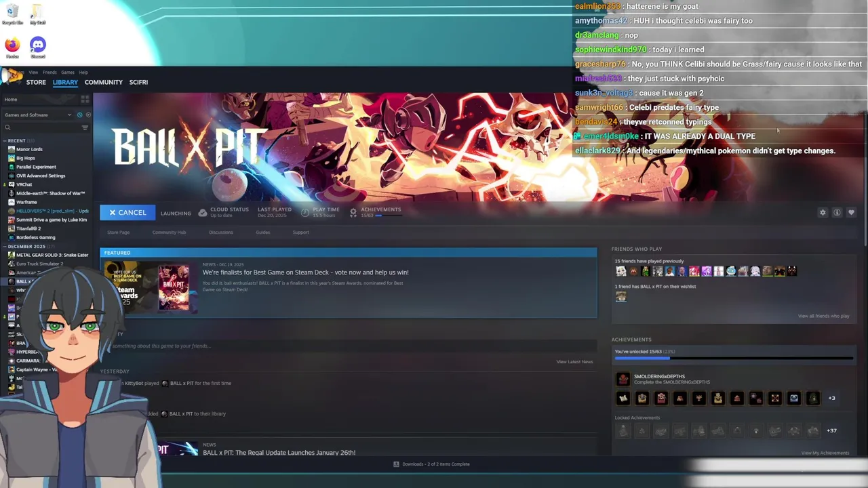Viewport: 868px width, 488px height.
Task: Select VRChat in the library list
Action: pyautogui.click(x=24, y=184)
